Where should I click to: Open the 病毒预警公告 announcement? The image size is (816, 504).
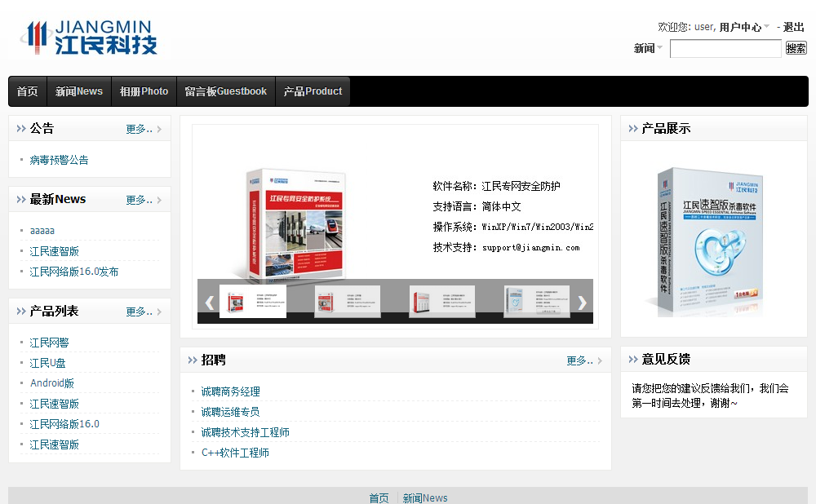point(59,160)
